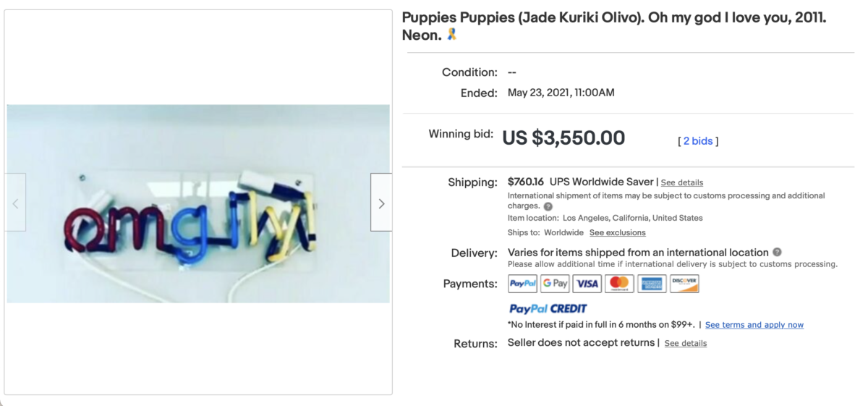Advance to the next listing photo
868x406 pixels.
[381, 203]
